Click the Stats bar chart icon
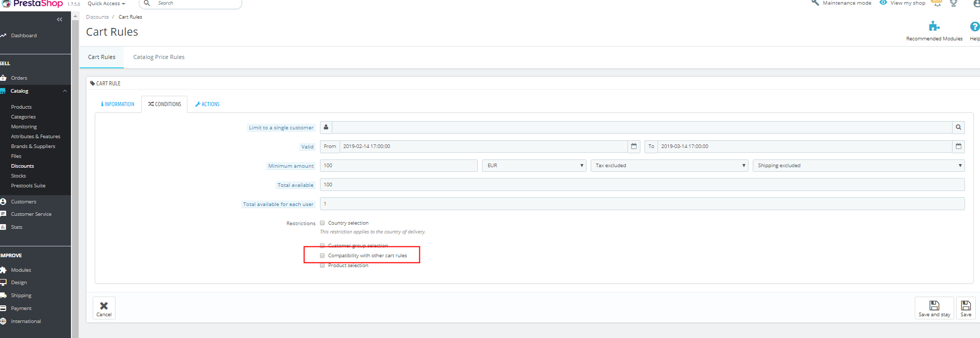 click(3, 227)
